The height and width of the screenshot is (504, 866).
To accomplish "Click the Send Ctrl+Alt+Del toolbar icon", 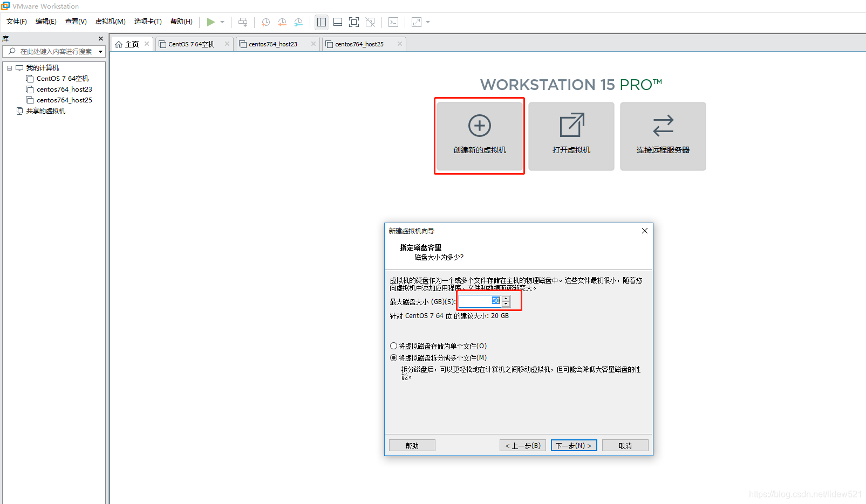I will click(243, 22).
